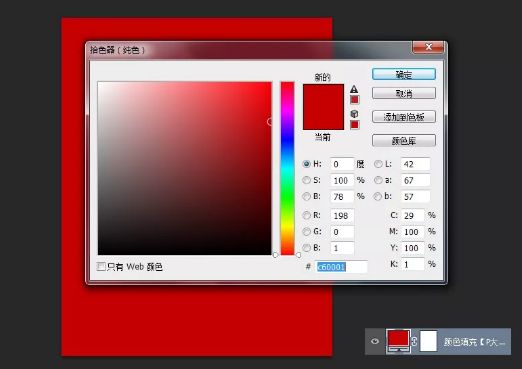Select the S saturation radio button
Screen dimensions: 522x369
coord(306,180)
